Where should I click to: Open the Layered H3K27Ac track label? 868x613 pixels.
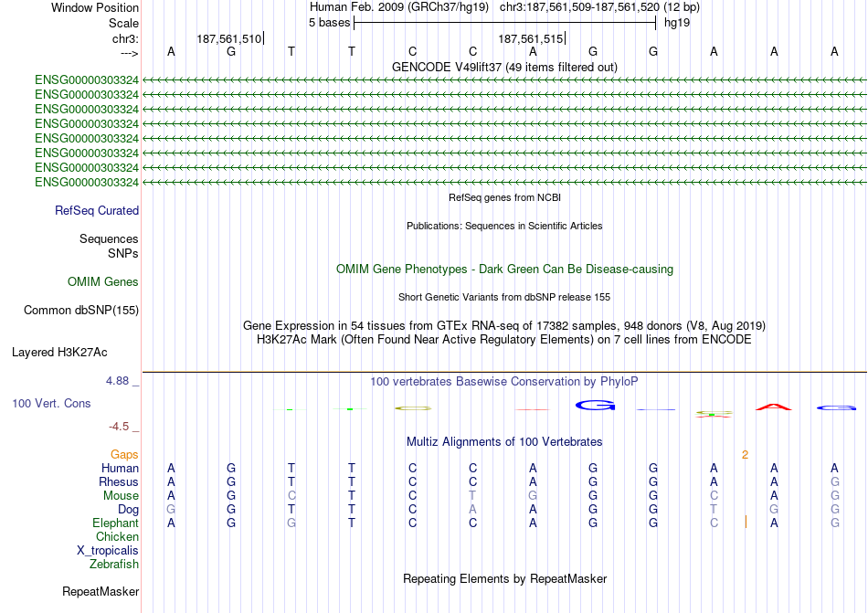(x=59, y=353)
